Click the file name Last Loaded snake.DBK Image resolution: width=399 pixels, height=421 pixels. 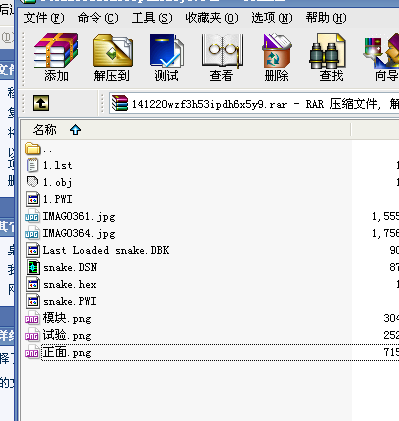click(x=106, y=250)
